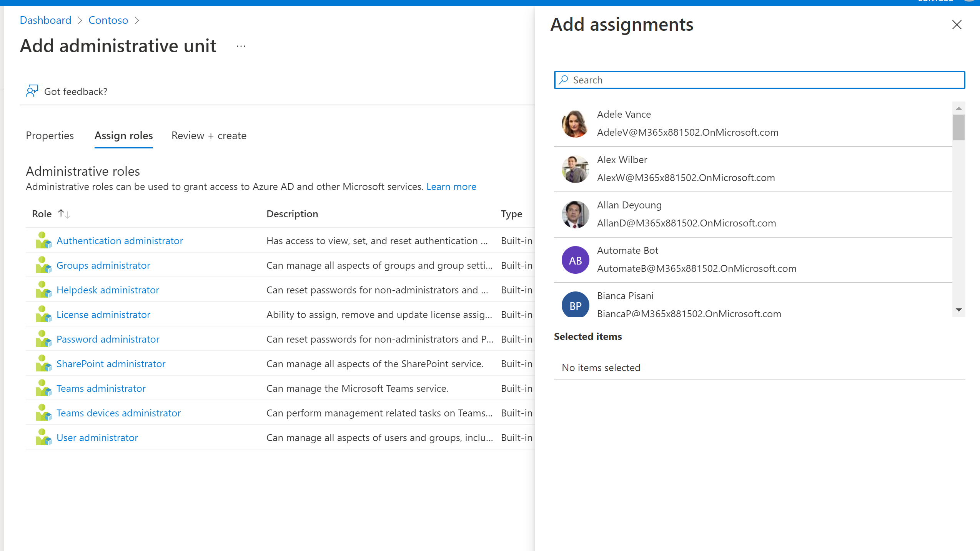Click the Authentication administrator role icon
This screenshot has width=980, height=551.
point(43,241)
